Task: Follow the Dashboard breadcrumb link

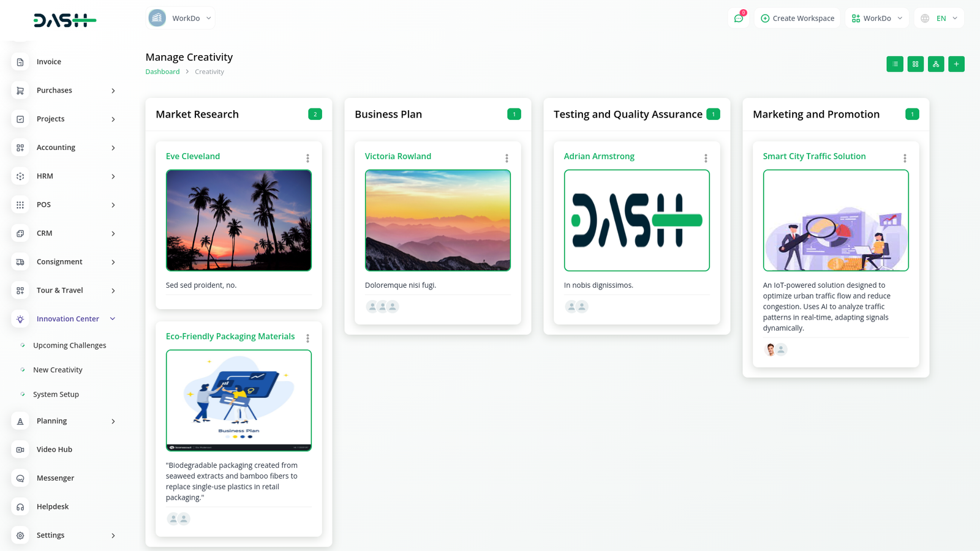Action: [162, 72]
